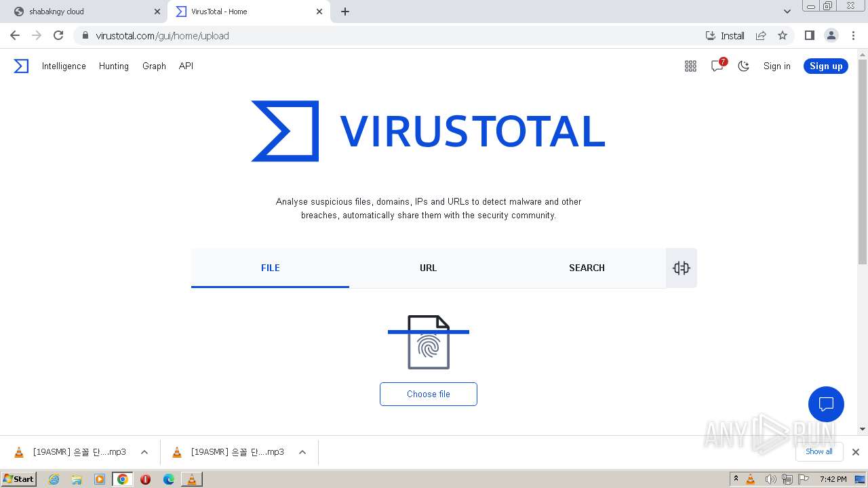Share this page icon

[761, 35]
